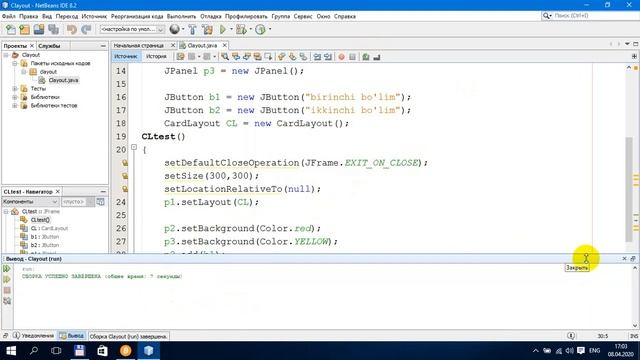The height and width of the screenshot is (360, 640).
Task: Click the editor vertical scrollbar thumb
Action: (x=629, y=189)
